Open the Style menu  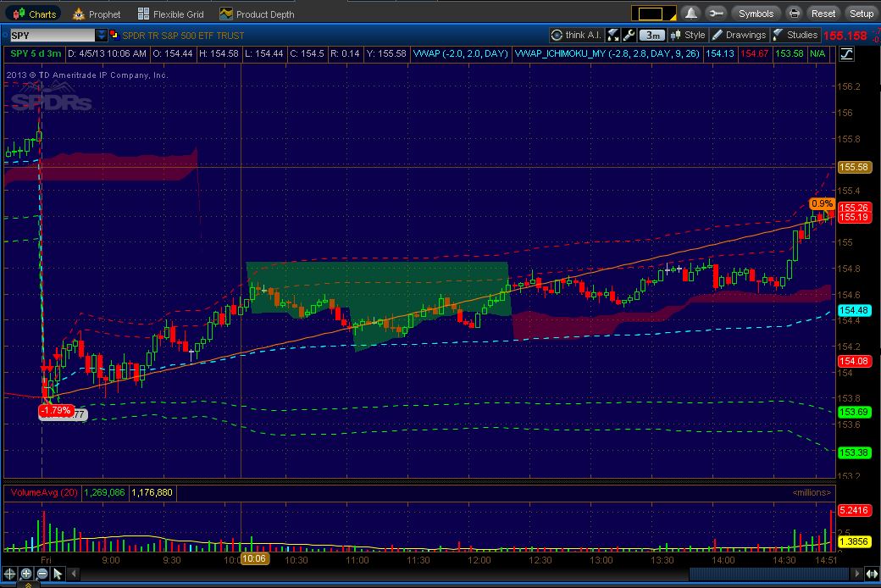pyautogui.click(x=688, y=35)
